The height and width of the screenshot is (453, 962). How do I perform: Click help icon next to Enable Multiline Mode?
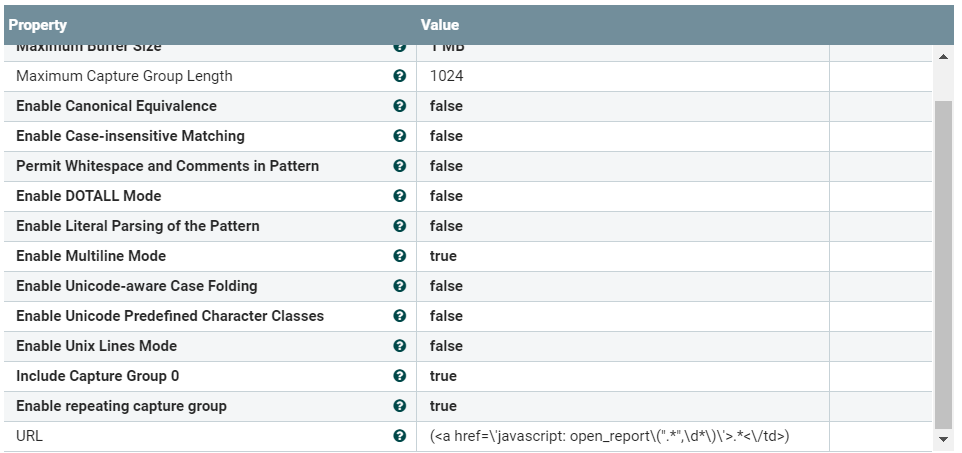click(400, 256)
